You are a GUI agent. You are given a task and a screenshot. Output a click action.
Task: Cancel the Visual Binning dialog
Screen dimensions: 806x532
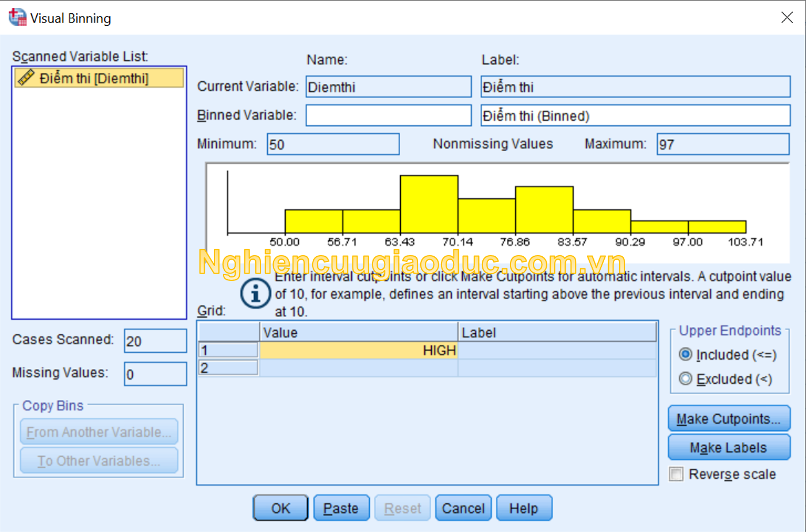pos(463,508)
